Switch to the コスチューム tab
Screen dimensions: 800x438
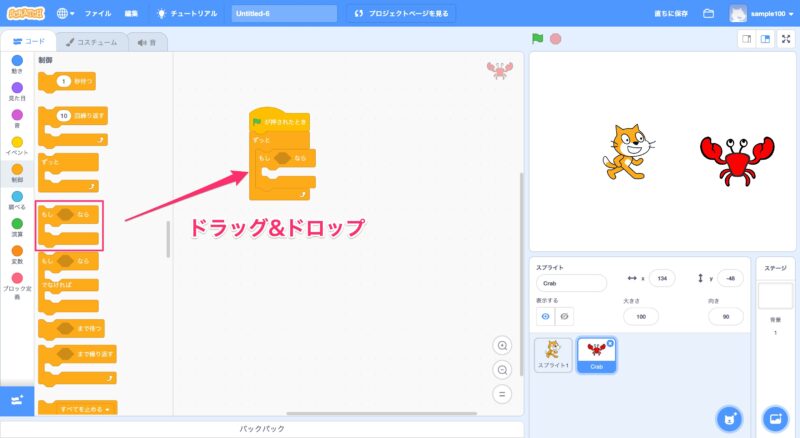(x=91, y=42)
